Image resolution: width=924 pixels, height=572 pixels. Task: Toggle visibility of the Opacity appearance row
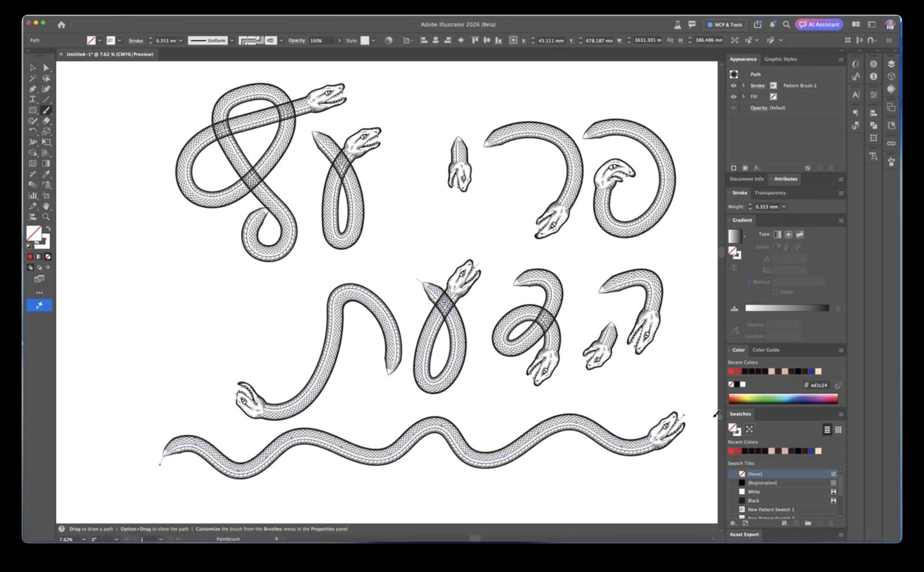(x=733, y=108)
